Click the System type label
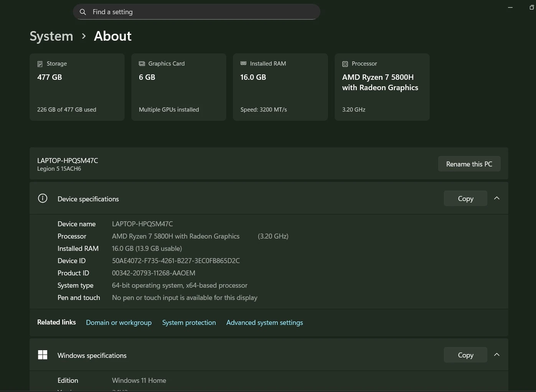The width and height of the screenshot is (536, 392). [76, 285]
